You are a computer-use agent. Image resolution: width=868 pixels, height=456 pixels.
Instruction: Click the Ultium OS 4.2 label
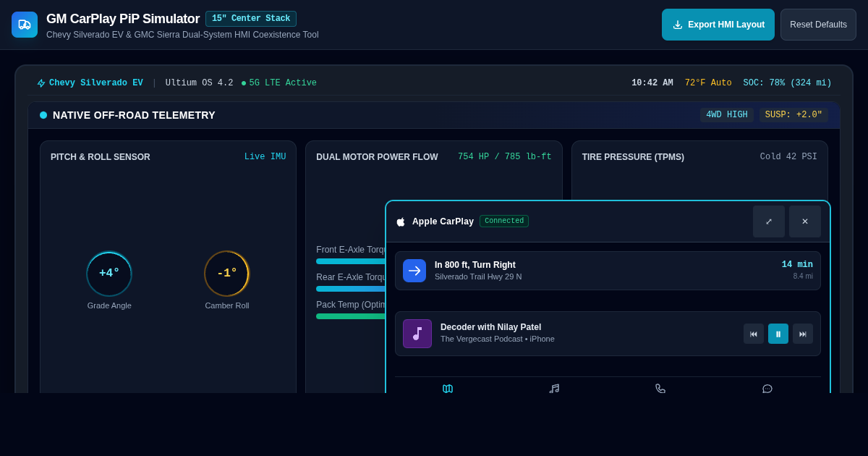point(199,83)
